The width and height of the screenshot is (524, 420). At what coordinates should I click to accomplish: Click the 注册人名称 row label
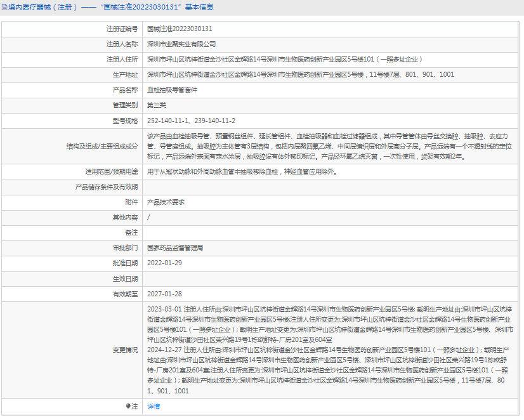[122, 44]
